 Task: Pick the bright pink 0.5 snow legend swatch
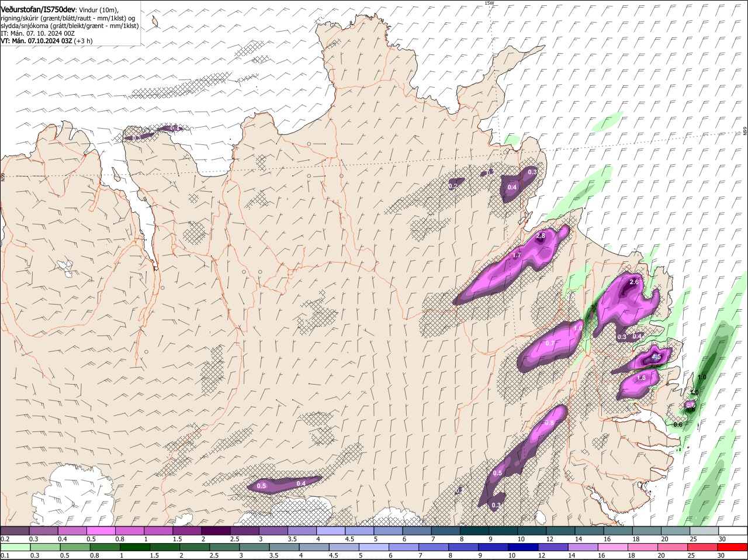click(101, 530)
